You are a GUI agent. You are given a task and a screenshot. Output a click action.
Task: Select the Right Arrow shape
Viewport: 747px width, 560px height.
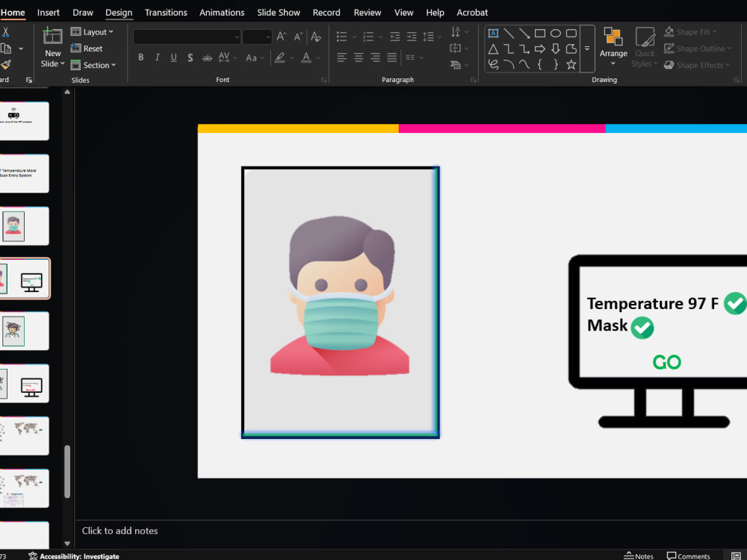coord(540,49)
